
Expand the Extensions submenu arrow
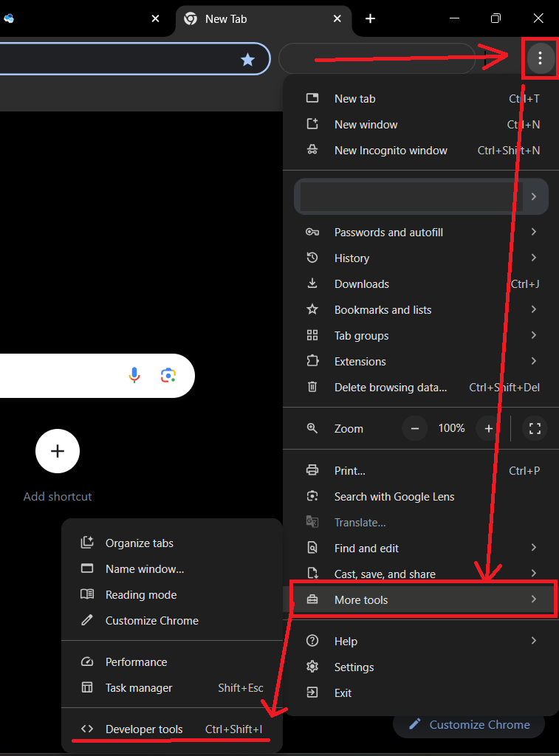(x=533, y=360)
